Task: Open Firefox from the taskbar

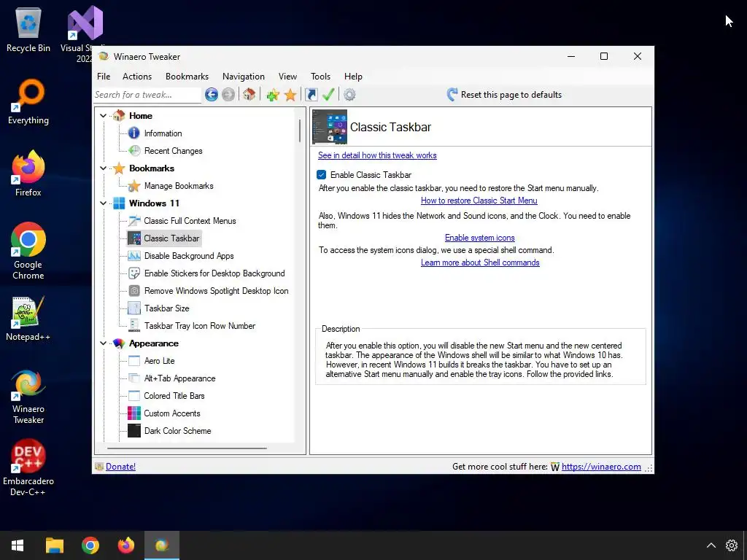Action: pyautogui.click(x=126, y=545)
